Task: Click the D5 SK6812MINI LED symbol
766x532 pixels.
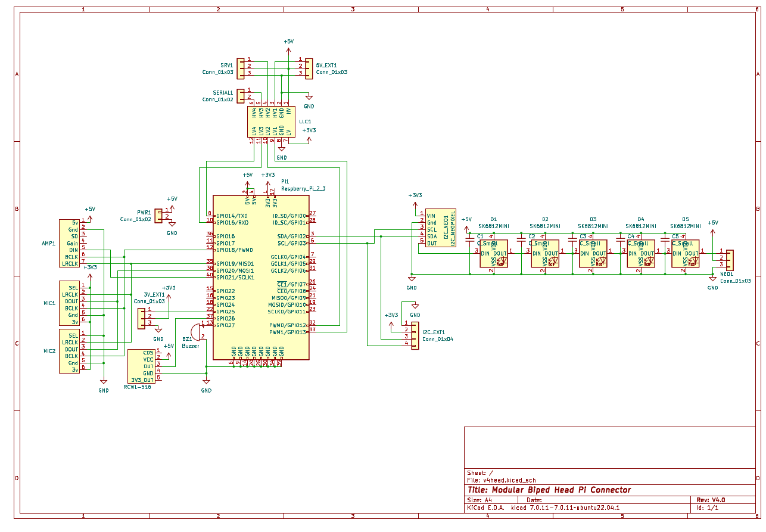Action: 686,253
